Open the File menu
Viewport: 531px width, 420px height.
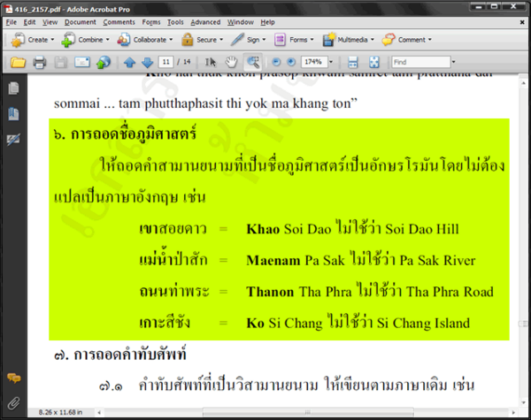[x=12, y=22]
